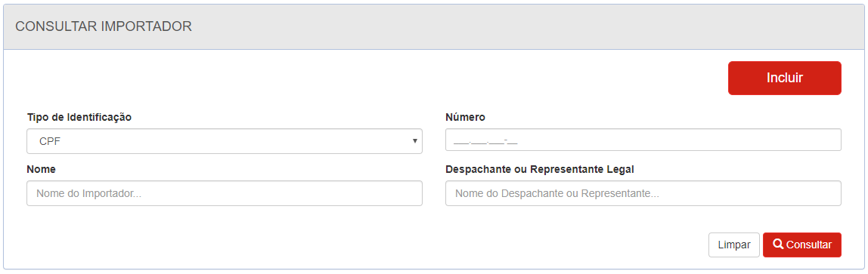Screen dimensions: 868x274
Task: Click the Tipo de Identificação label
Action: (79, 117)
